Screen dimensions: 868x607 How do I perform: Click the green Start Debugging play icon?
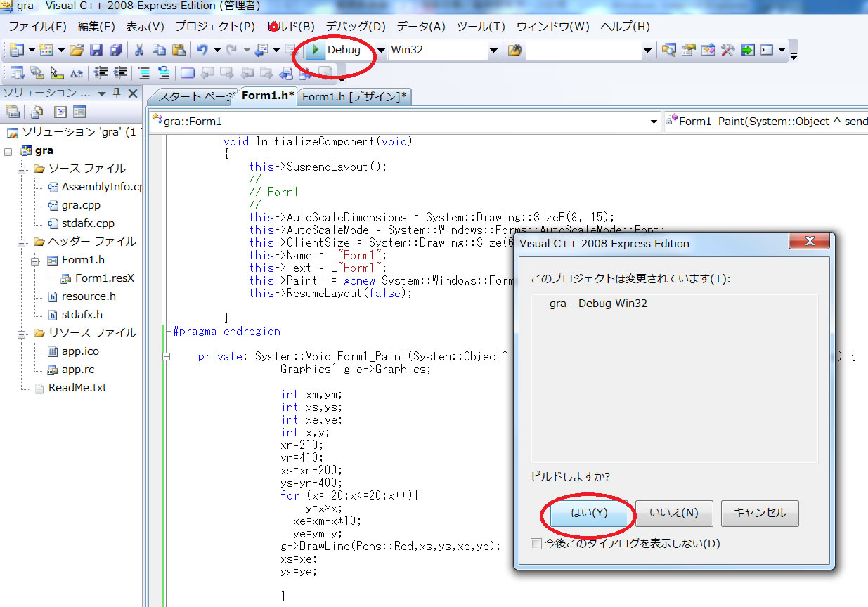tap(316, 50)
